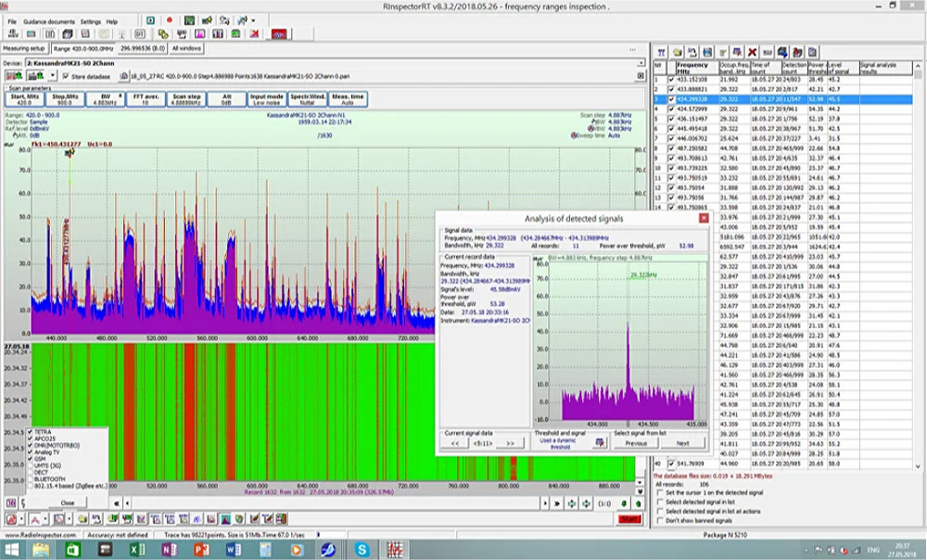927x560 pixels.
Task: Open the BW 4.883kHz parameter selector
Action: 104,98
